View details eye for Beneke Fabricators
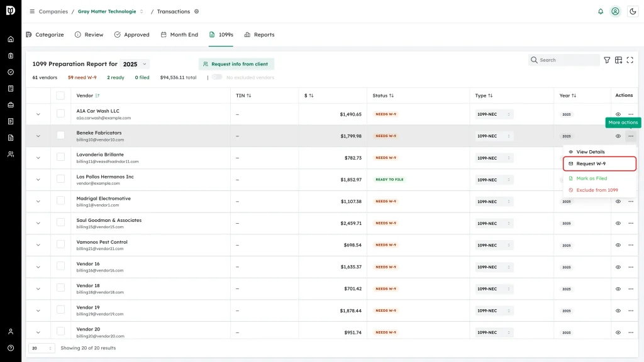644x362 pixels. pos(618,136)
